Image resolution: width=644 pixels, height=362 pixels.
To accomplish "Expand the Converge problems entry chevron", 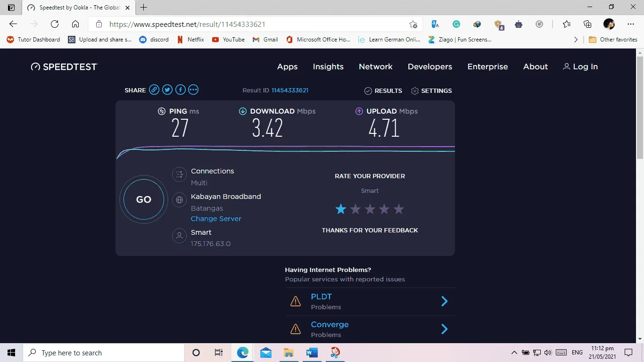I will point(444,329).
